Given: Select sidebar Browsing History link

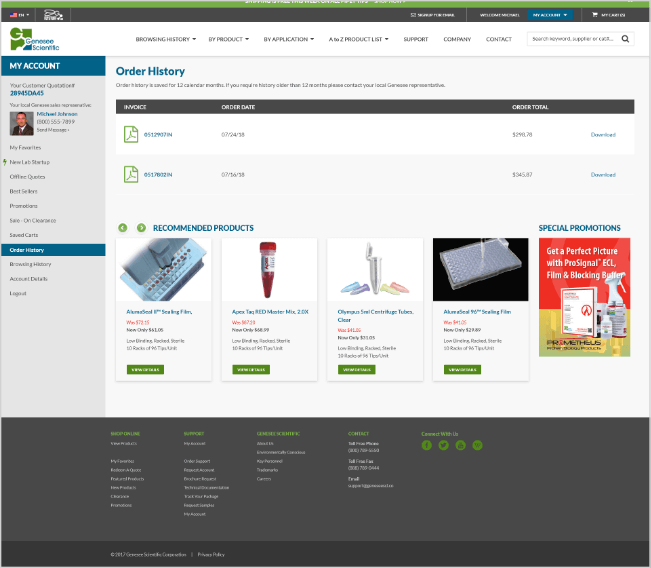Looking at the screenshot, I should (30, 264).
